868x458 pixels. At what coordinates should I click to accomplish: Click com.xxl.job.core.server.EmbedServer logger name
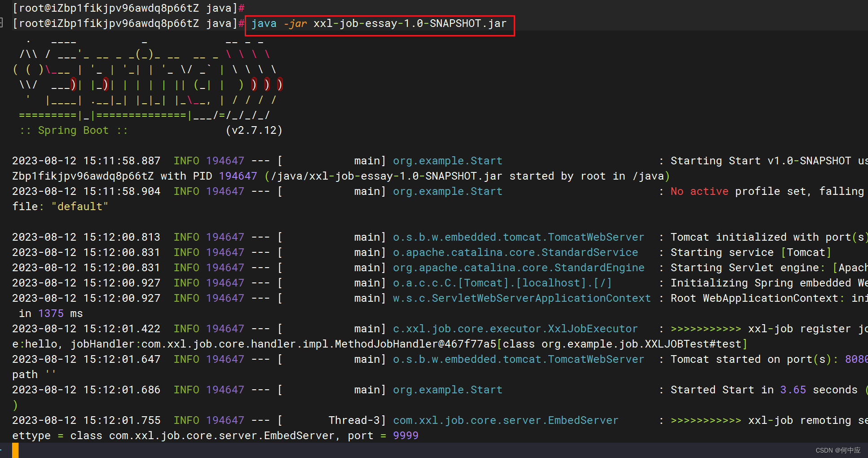pos(506,420)
